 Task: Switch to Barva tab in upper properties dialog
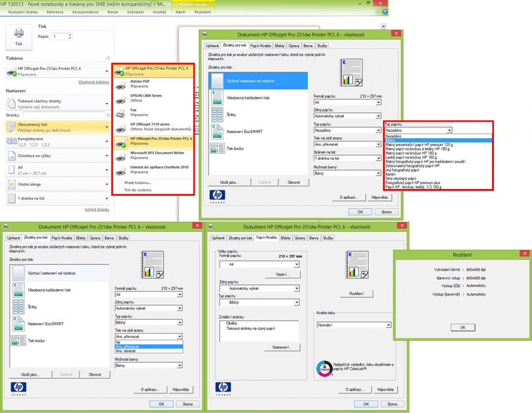(308, 46)
